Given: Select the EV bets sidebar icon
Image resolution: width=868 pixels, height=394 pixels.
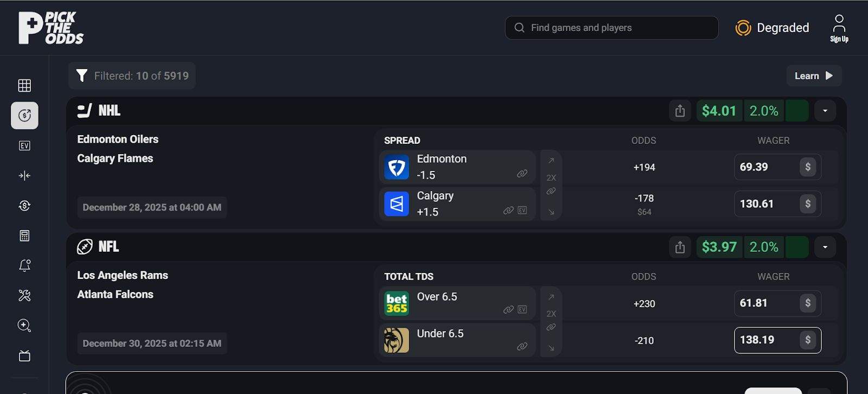Looking at the screenshot, I should [x=24, y=145].
